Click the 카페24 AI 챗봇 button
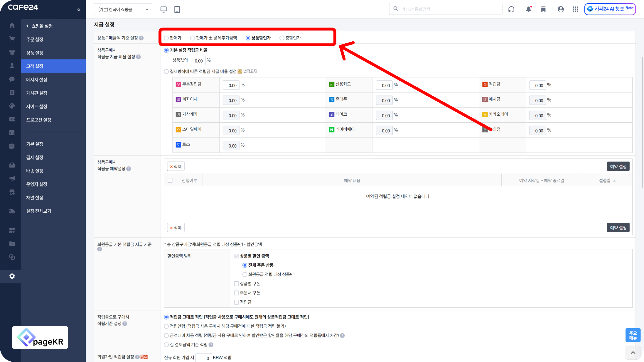Screen dimensions: 644x362 tap(610, 9)
